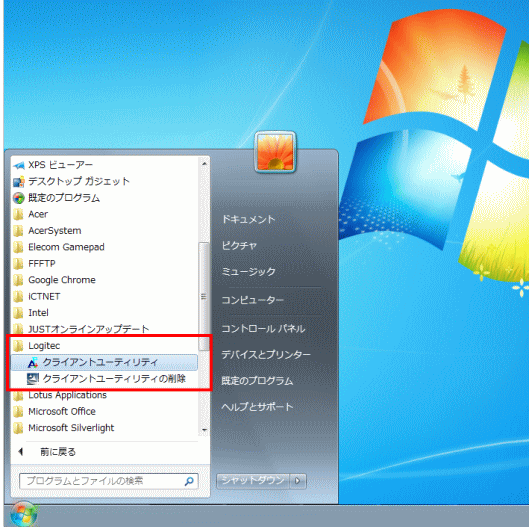
Task: Open コントロール パネル from right pane
Action: point(263,329)
